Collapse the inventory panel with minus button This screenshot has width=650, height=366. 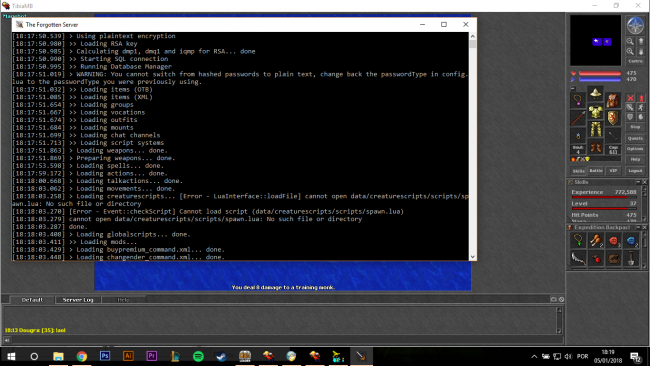click(573, 88)
